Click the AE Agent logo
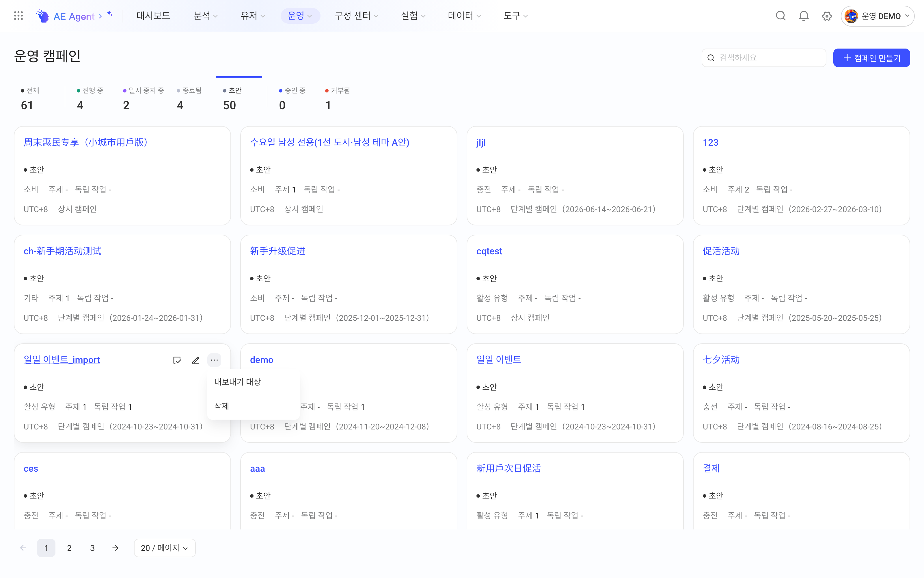 coord(65,16)
